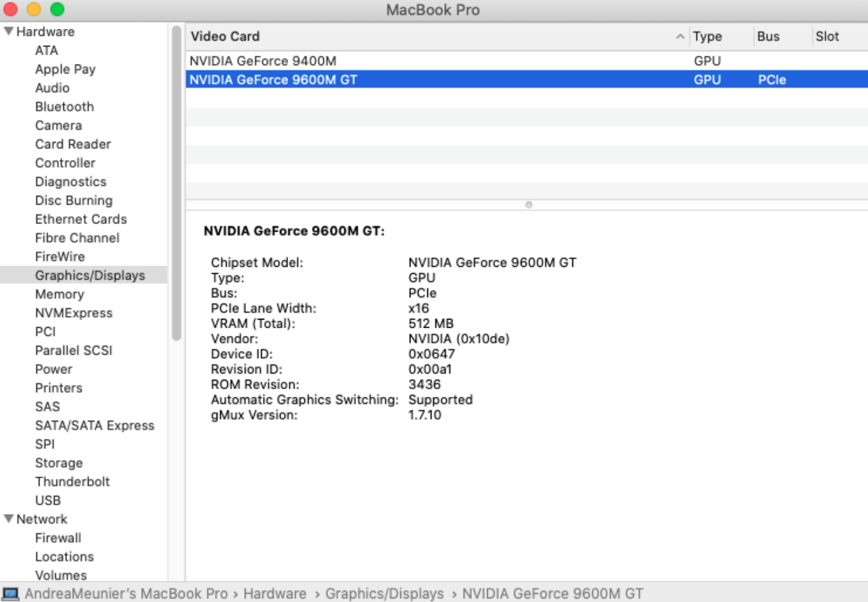Select Ethernet Cards in the sidebar
868x602 pixels.
[x=81, y=219]
